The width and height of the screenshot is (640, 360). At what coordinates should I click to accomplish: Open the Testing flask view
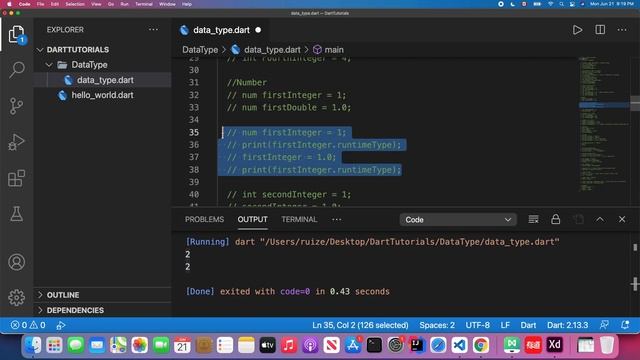[x=16, y=214]
